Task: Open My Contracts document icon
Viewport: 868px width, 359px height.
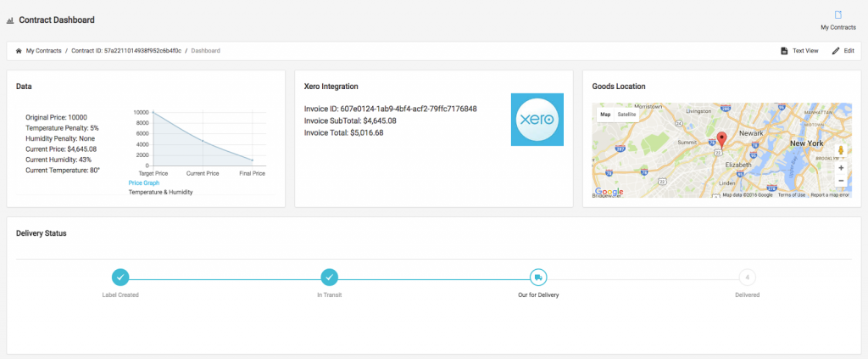Action: click(x=838, y=14)
